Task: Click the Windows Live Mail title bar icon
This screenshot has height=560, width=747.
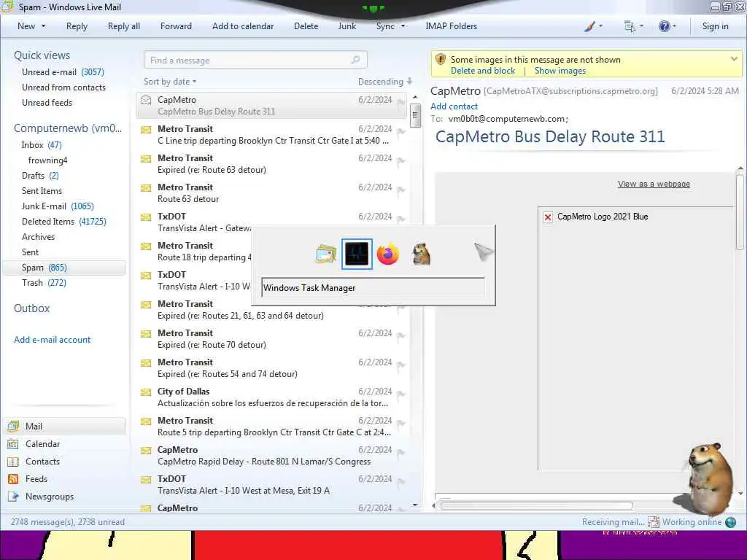Action: click(7, 7)
